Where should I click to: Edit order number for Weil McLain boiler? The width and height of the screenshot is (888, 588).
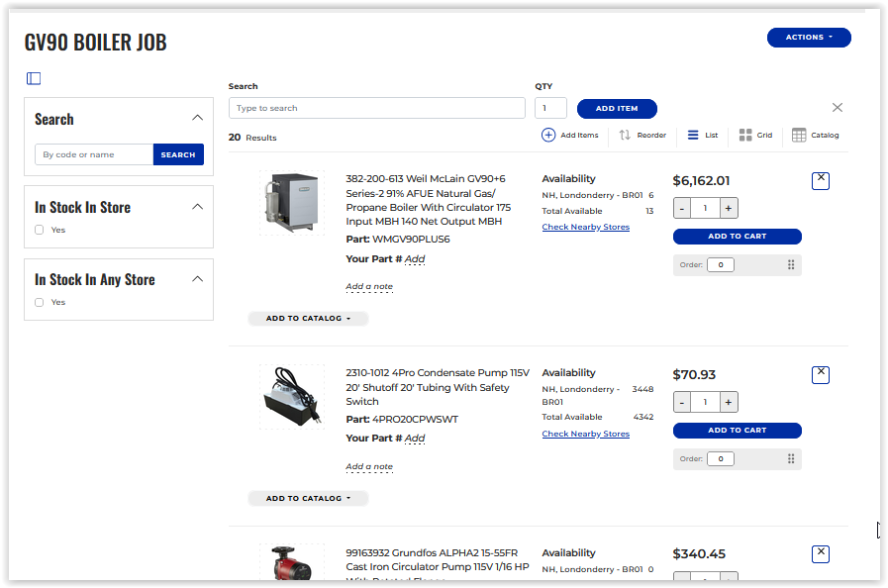(721, 264)
